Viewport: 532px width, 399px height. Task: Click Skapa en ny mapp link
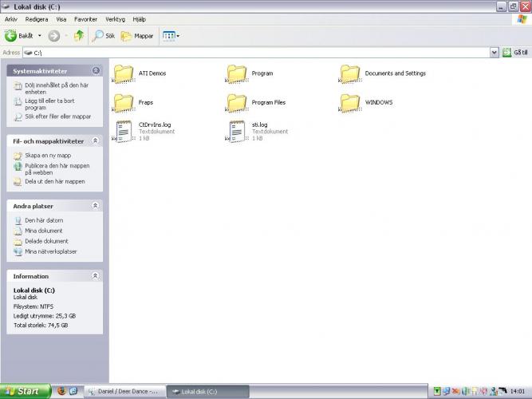pyautogui.click(x=47, y=156)
